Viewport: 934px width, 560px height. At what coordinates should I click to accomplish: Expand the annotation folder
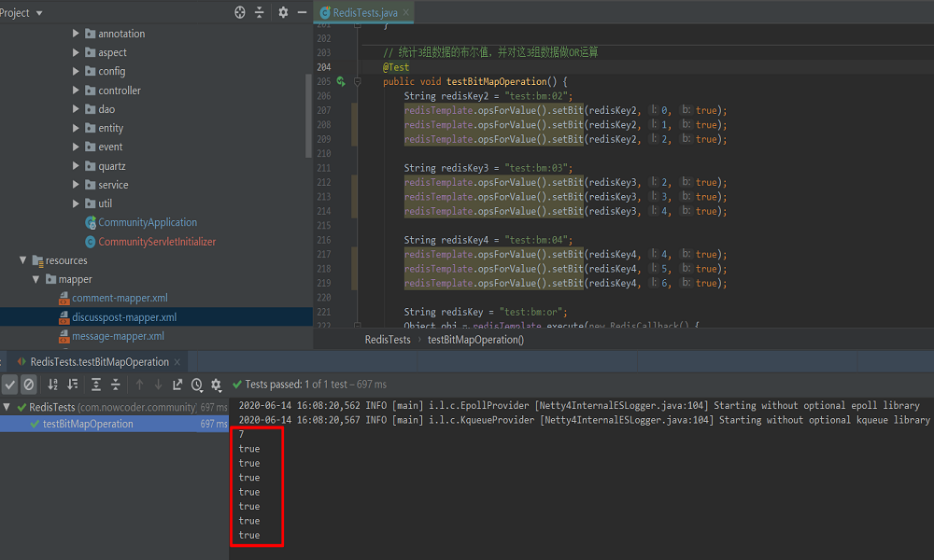(x=76, y=34)
